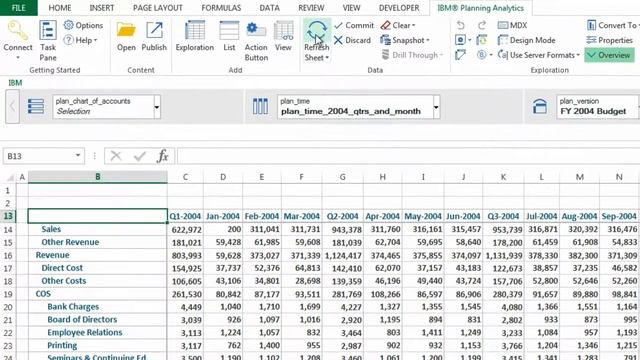This screenshot has width=640, height=360.
Task: Open the Help dropdown
Action: pyautogui.click(x=81, y=40)
